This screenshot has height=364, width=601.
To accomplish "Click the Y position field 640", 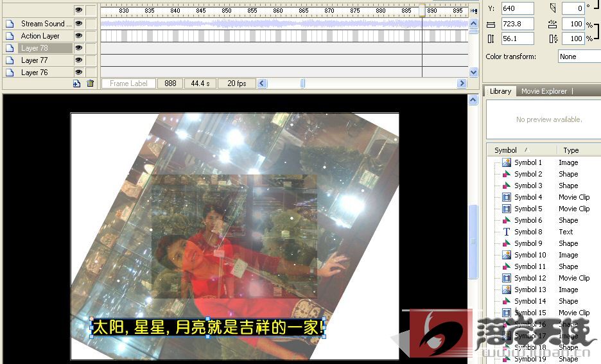I will (x=518, y=8).
